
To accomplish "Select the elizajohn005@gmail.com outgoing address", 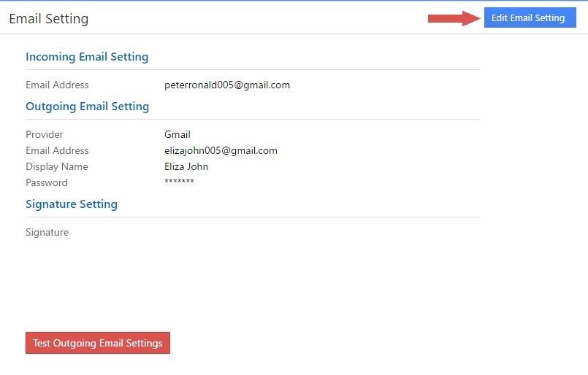I will point(221,151).
